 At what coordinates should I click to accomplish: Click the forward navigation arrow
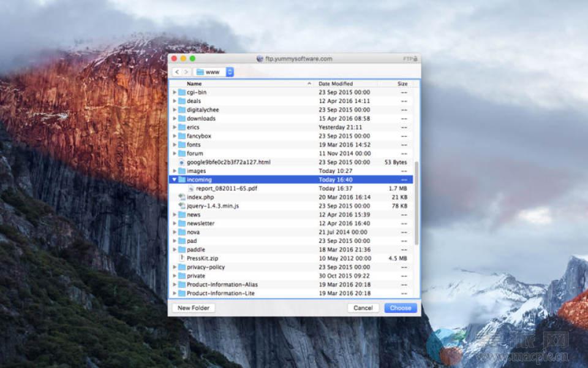click(x=186, y=72)
